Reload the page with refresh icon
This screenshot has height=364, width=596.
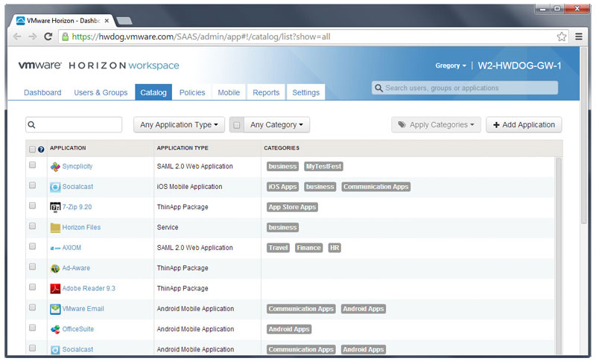click(48, 36)
